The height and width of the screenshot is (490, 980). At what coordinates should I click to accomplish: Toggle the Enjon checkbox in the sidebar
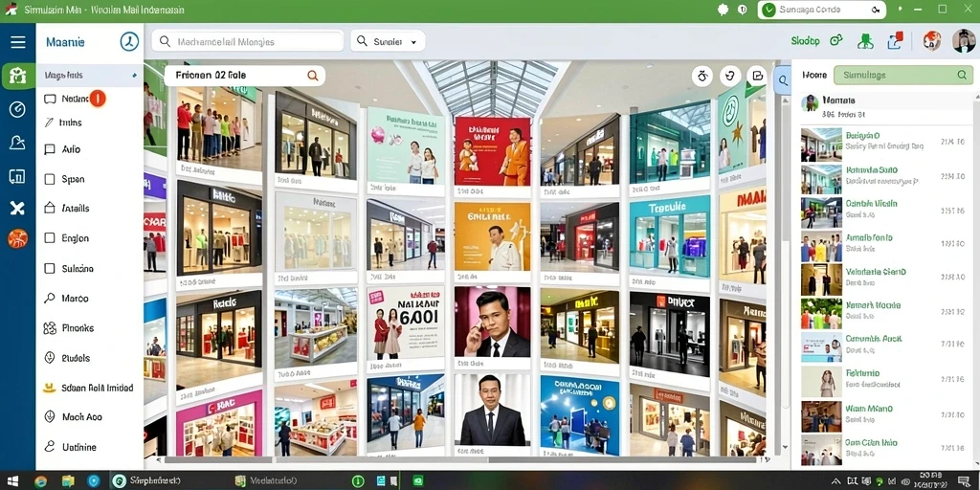50,238
